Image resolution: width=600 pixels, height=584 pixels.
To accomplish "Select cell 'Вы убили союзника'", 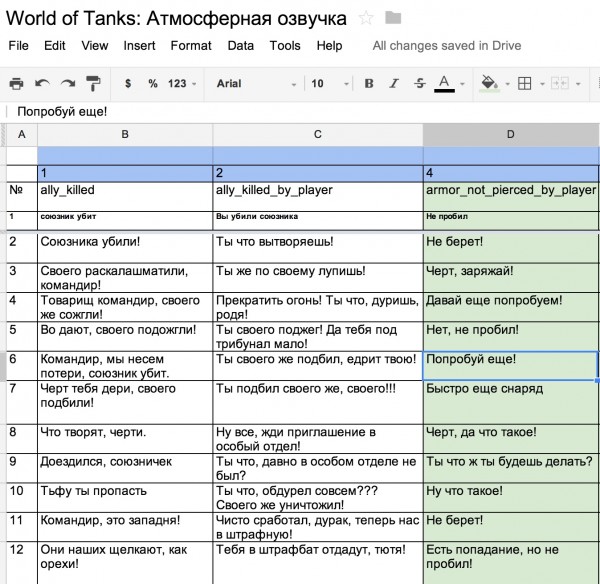I will tap(318, 220).
